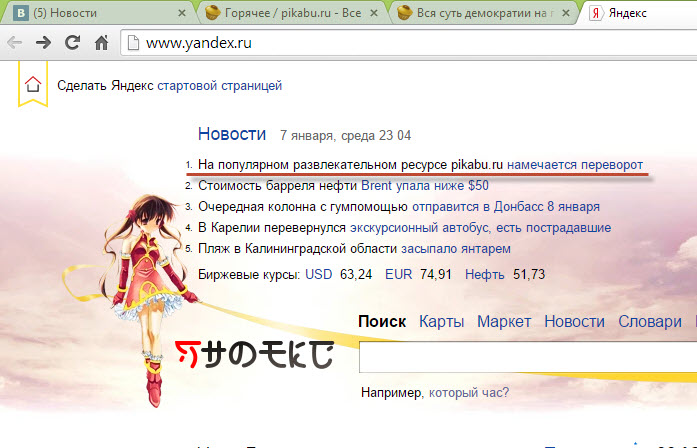Image resolution: width=697 pixels, height=448 pixels.
Task: Click the browser forward arrow
Action: tap(44, 44)
